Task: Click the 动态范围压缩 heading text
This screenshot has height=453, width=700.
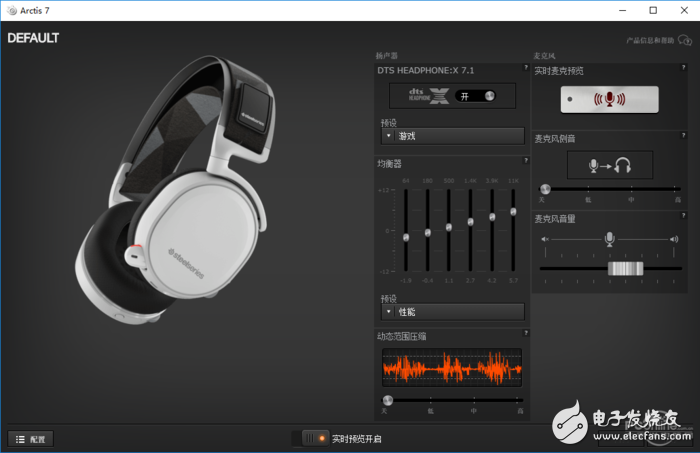Action: pyautogui.click(x=402, y=337)
